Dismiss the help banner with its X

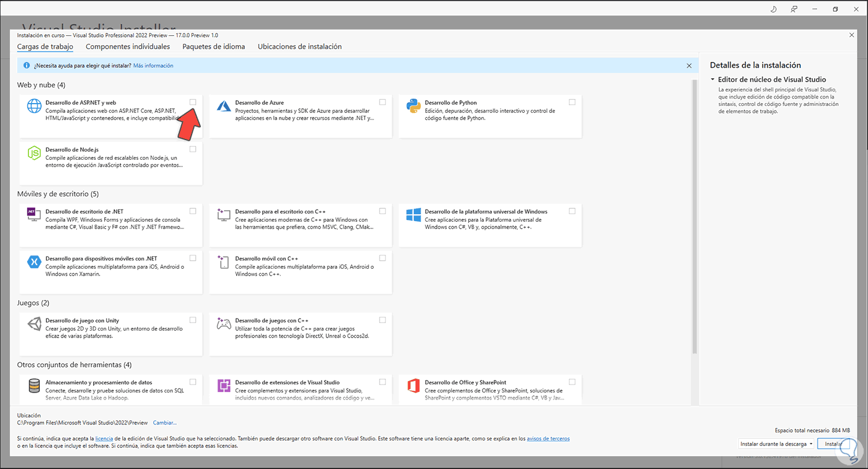689,66
